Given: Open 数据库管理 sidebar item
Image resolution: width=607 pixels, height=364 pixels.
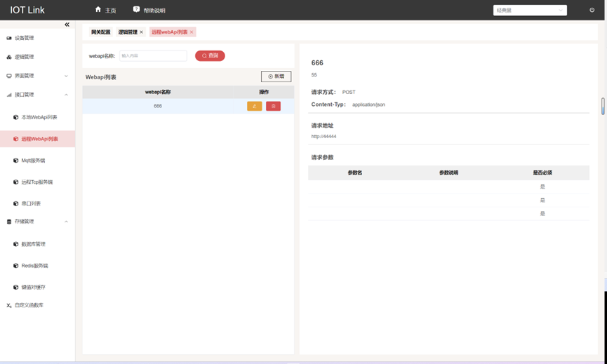Looking at the screenshot, I should point(38,244).
